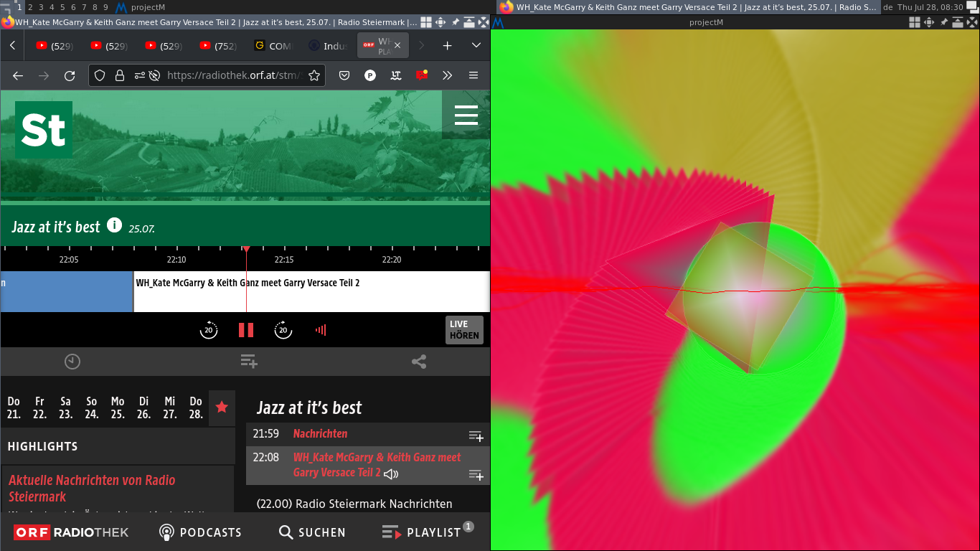Open the red notification extension icon

[x=422, y=75]
